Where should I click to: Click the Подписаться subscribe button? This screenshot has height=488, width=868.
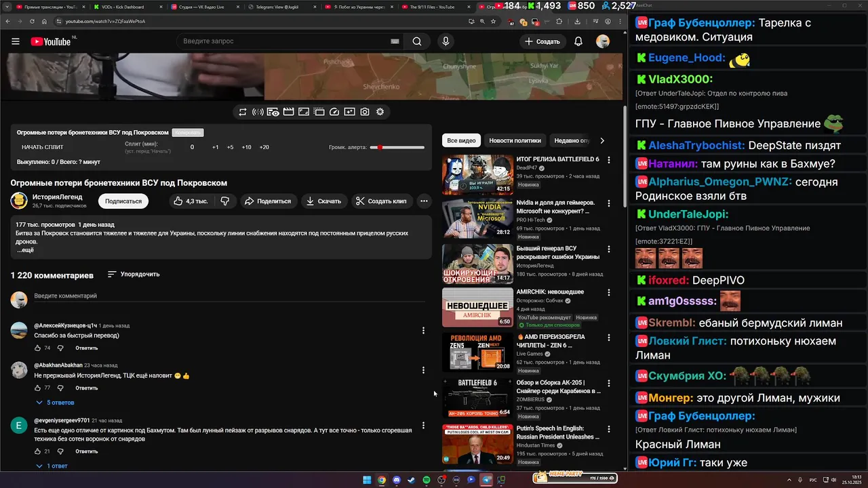point(123,201)
